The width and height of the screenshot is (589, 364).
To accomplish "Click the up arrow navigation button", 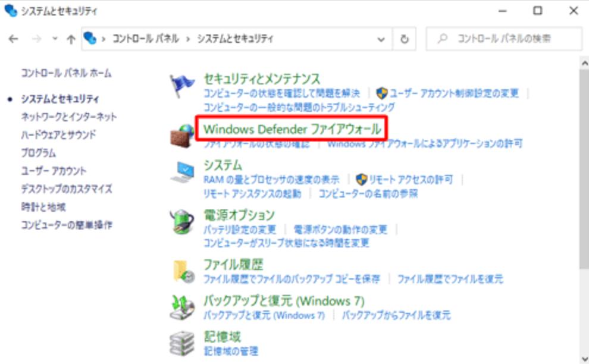I will (x=71, y=39).
